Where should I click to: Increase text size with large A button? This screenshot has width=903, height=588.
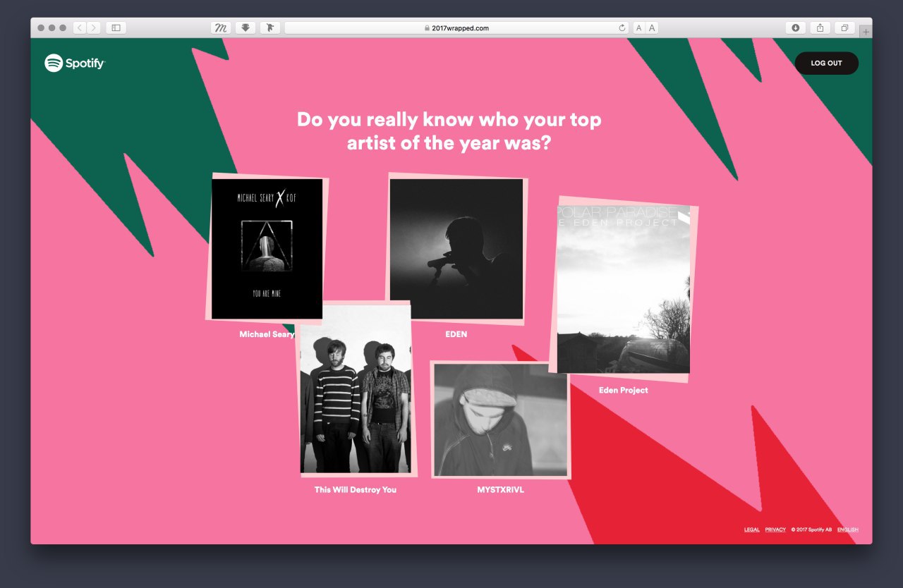pos(652,28)
